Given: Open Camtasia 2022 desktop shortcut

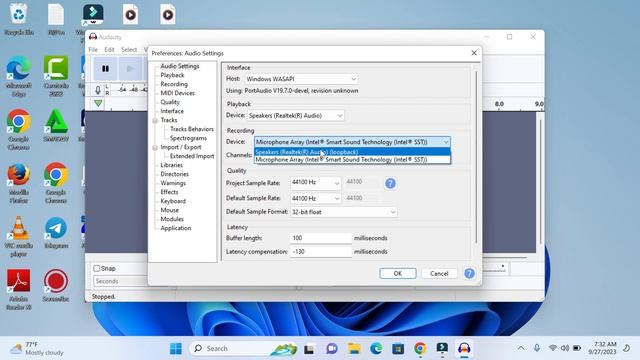Looking at the screenshot, I should pos(56,76).
